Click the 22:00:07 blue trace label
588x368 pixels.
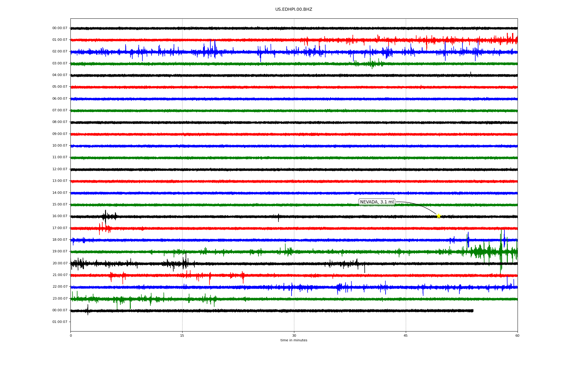(60, 286)
